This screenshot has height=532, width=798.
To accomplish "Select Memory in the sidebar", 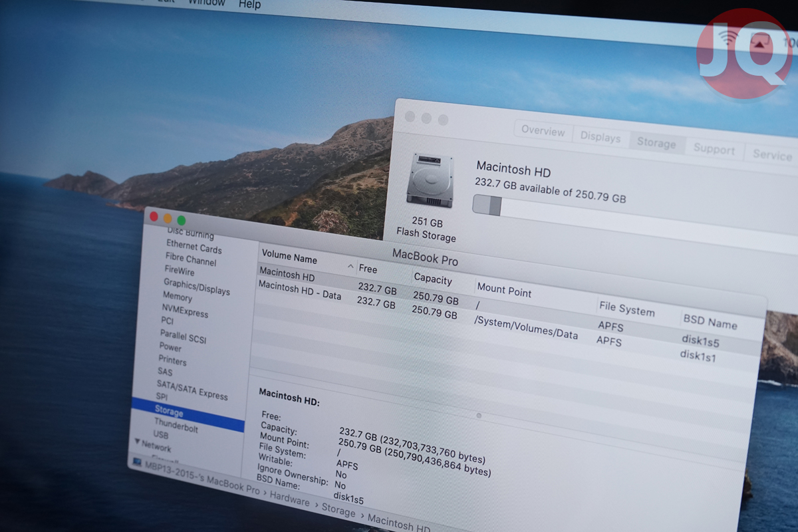I will click(x=177, y=297).
